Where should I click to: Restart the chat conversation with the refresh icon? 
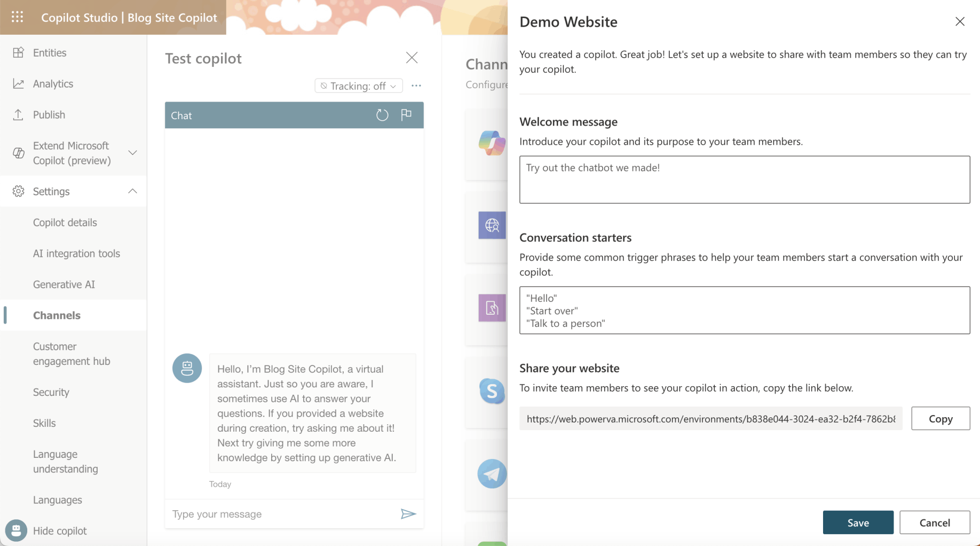(x=382, y=115)
